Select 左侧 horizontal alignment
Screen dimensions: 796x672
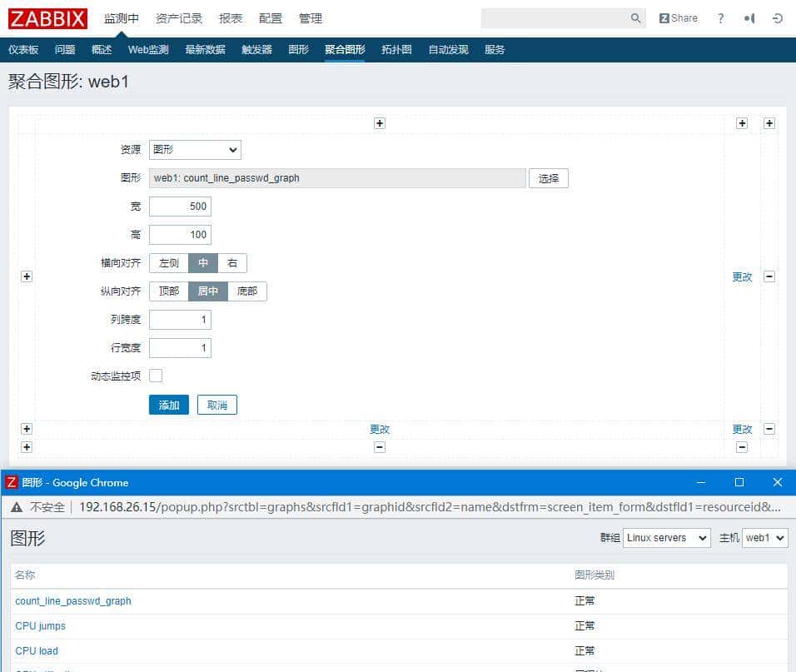(x=167, y=262)
